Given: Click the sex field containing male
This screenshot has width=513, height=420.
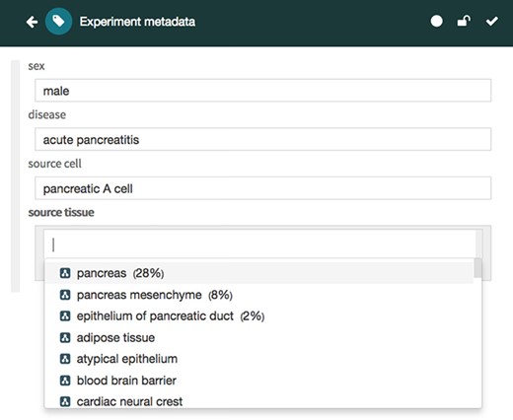Looking at the screenshot, I should (262, 91).
